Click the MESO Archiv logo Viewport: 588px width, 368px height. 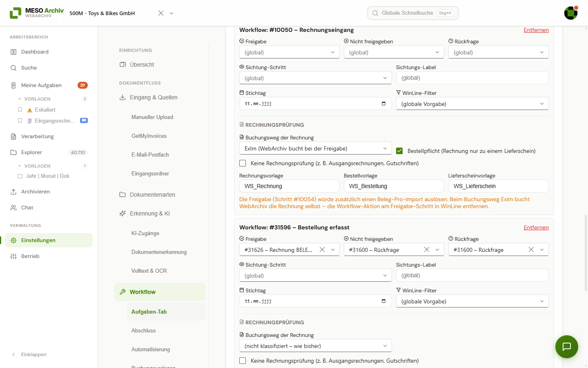pos(36,13)
